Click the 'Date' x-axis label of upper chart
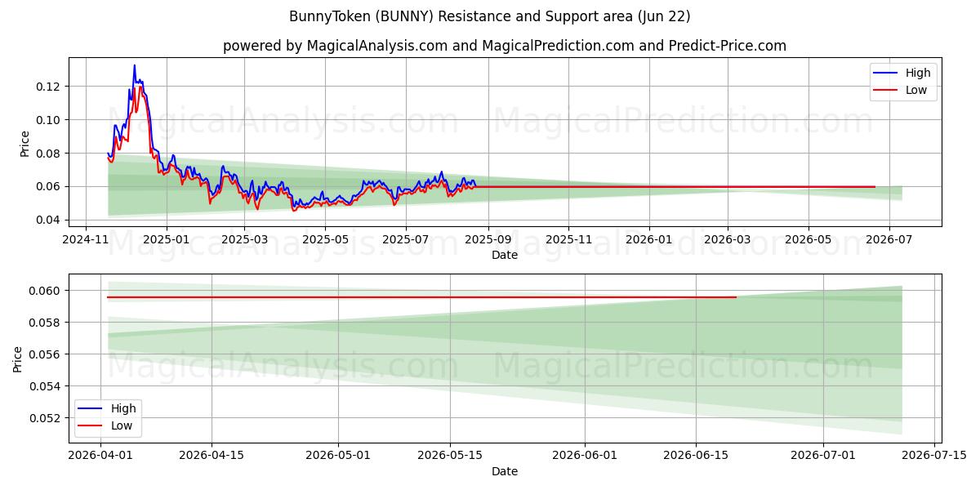 [x=505, y=255]
